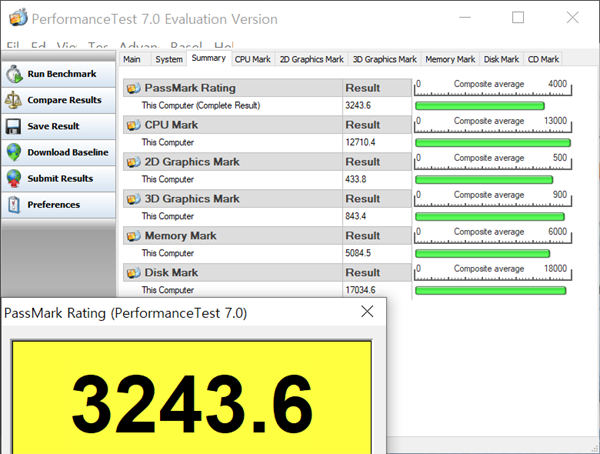Click the Disk Mark section header

tap(233, 273)
